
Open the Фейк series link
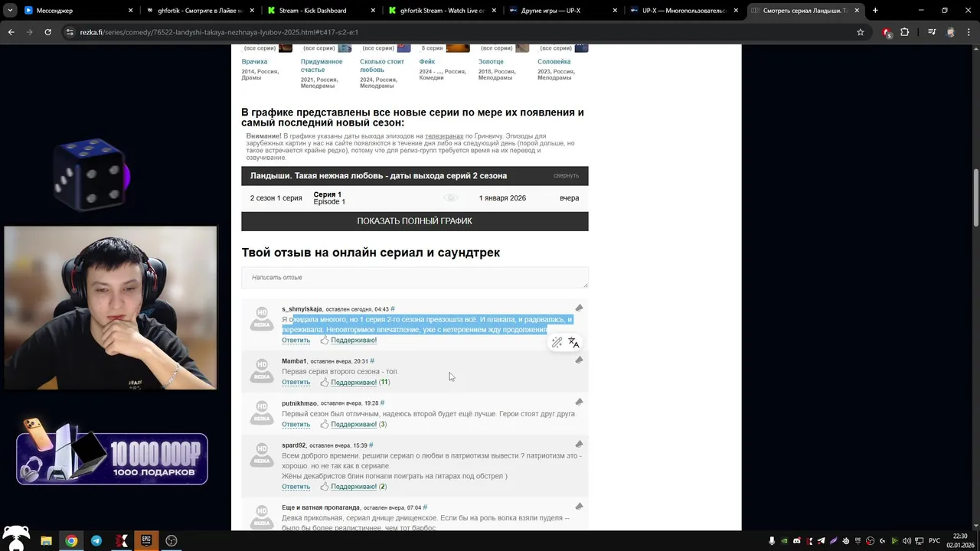pyautogui.click(x=426, y=61)
